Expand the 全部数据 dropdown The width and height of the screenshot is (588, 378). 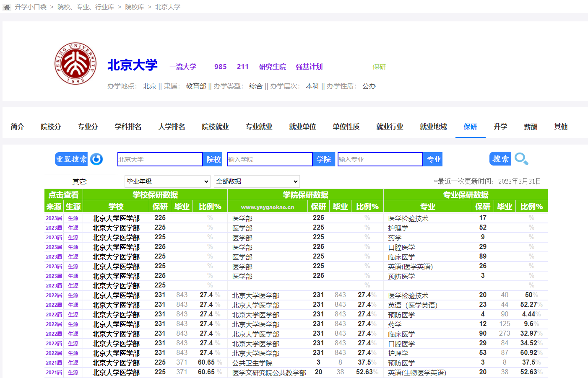[x=257, y=181]
